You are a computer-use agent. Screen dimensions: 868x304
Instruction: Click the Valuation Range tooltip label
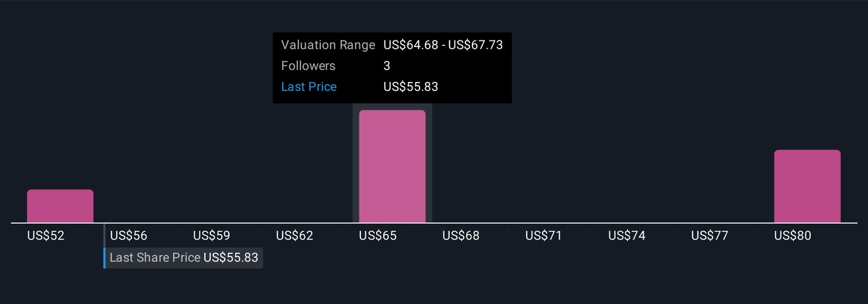click(x=328, y=45)
